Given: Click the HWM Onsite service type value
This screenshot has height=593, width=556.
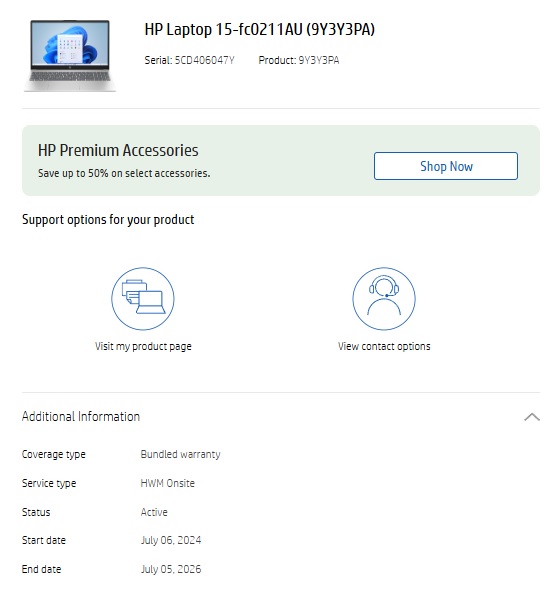Looking at the screenshot, I should (x=168, y=483).
